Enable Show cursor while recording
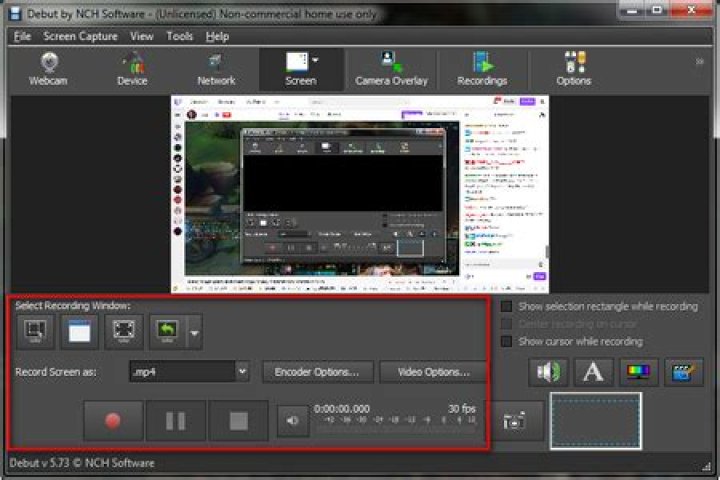The width and height of the screenshot is (720, 480). pyautogui.click(x=506, y=342)
